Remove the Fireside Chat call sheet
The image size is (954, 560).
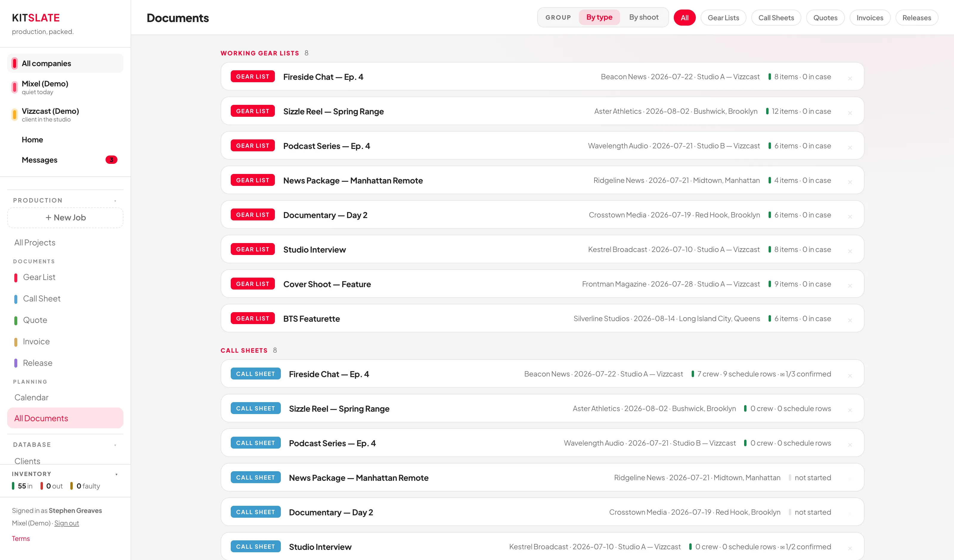point(850,375)
